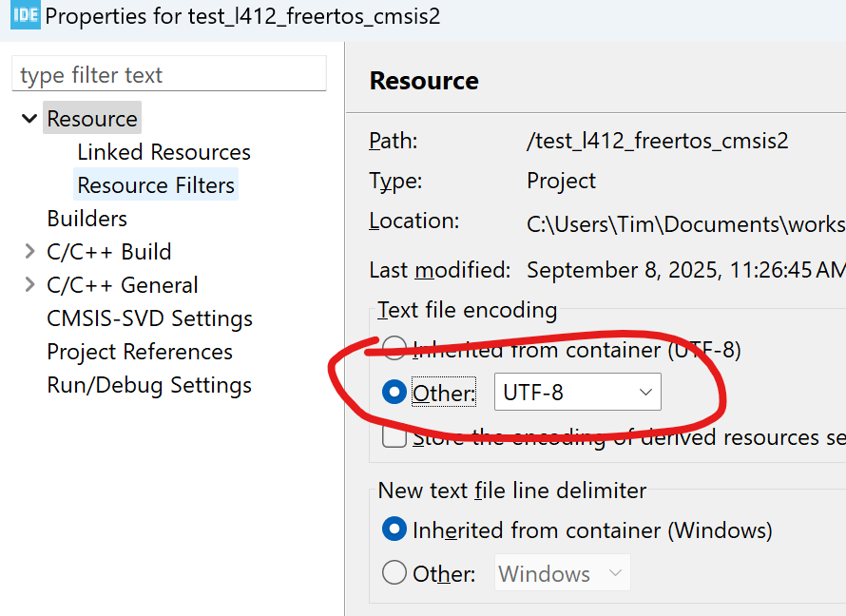Open CMSIS-SVD Settings page
Screen dimensions: 846x616
tap(149, 318)
